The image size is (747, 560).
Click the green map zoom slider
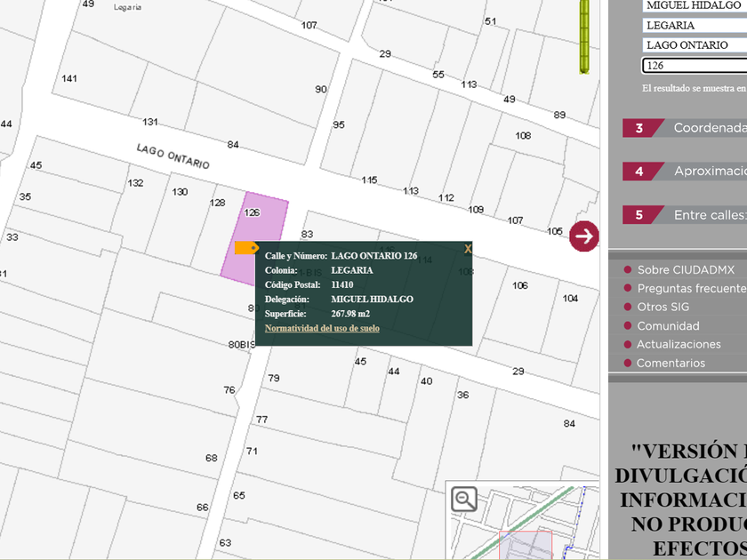click(585, 36)
